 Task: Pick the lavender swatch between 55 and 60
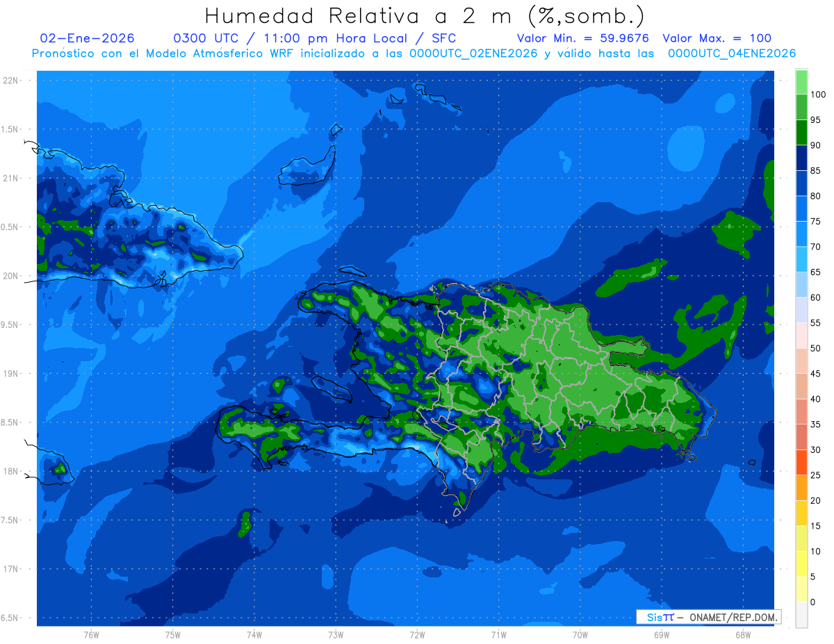pos(801,310)
